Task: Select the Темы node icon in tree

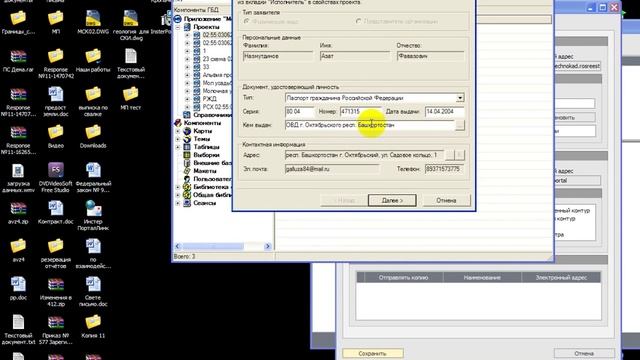Action: click(187, 139)
